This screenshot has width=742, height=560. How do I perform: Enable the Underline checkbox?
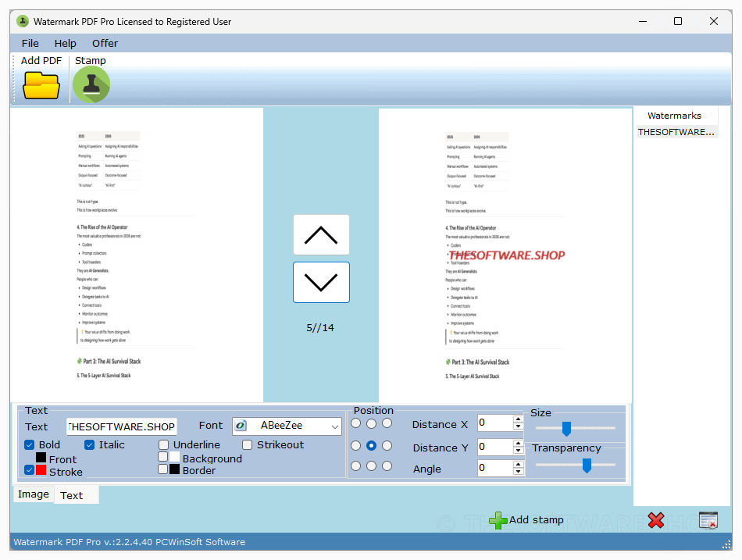pyautogui.click(x=164, y=444)
